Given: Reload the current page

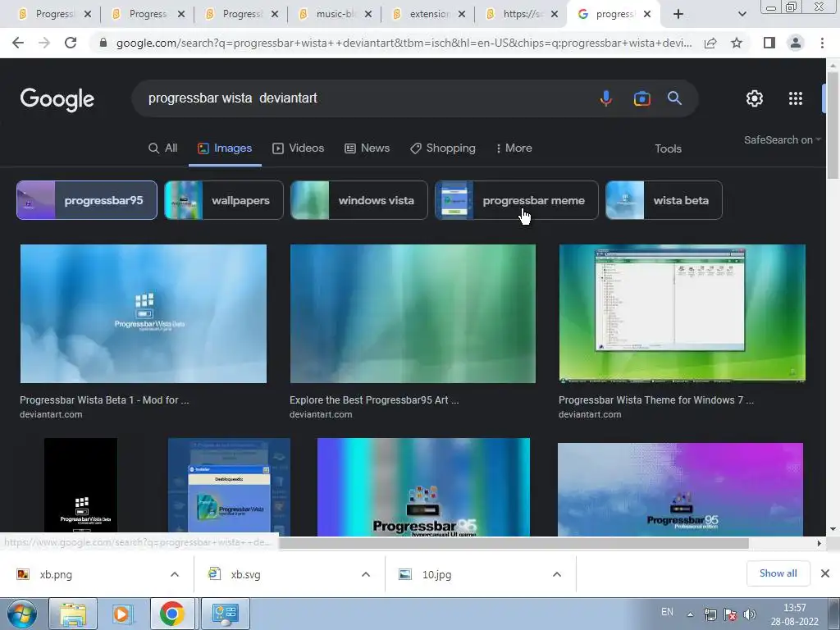Looking at the screenshot, I should coord(71,43).
